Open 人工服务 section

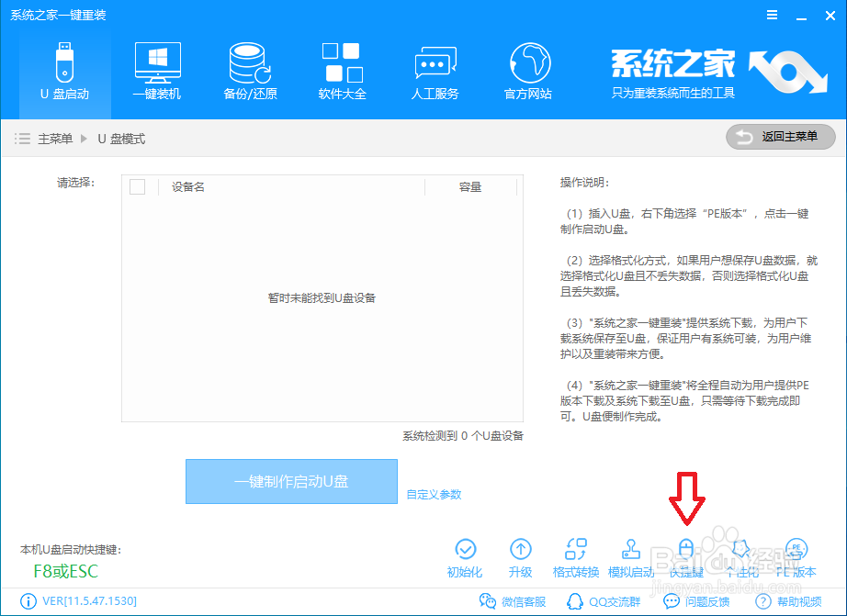coord(435,73)
